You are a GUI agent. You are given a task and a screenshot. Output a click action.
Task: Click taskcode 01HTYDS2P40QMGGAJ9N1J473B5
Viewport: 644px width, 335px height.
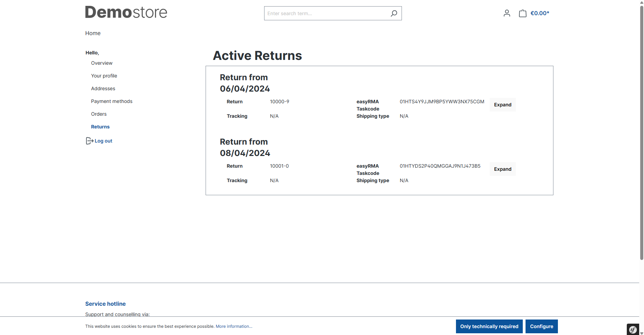pos(440,166)
